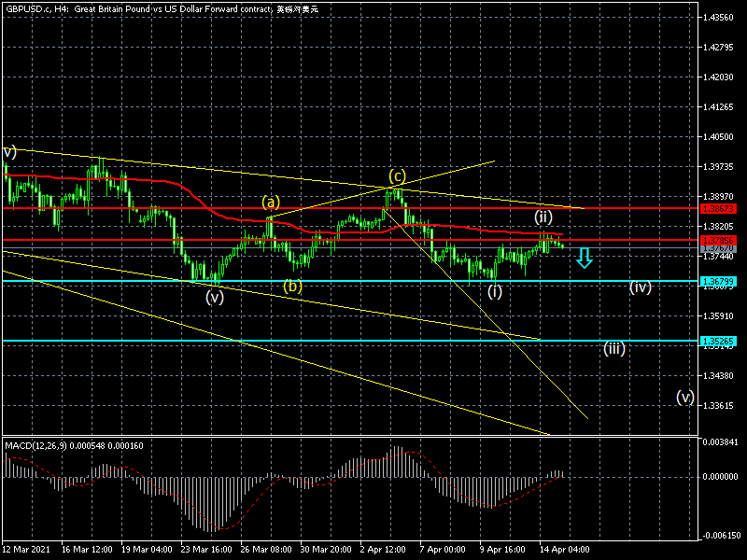Select the (v) label near 23 Mar low

pyautogui.click(x=215, y=298)
